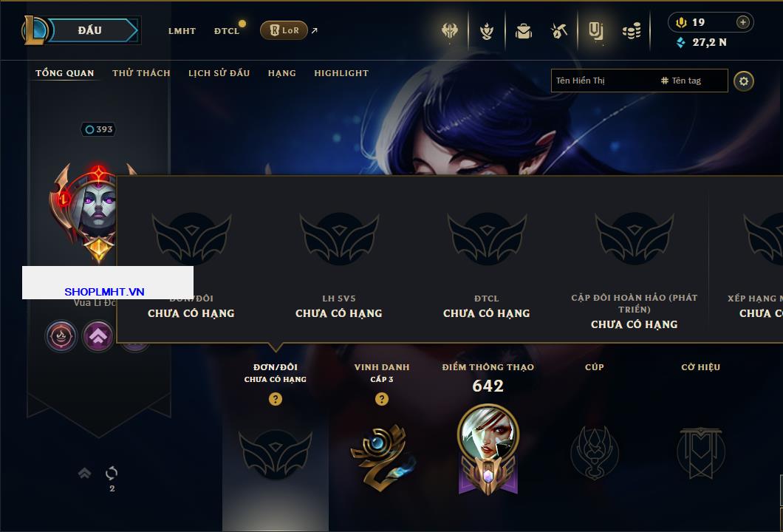This screenshot has height=532, width=783.
Task: Open the Loot crafting hammer icon
Action: click(559, 31)
